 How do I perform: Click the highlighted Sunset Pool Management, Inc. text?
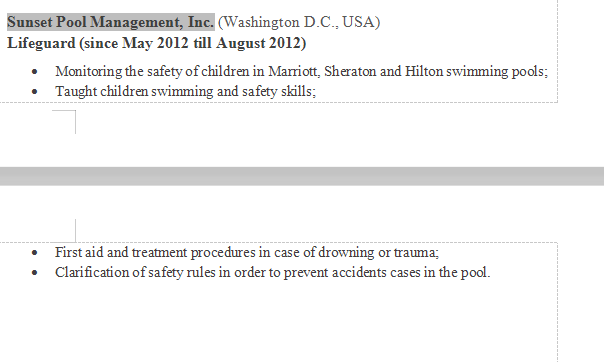111,22
